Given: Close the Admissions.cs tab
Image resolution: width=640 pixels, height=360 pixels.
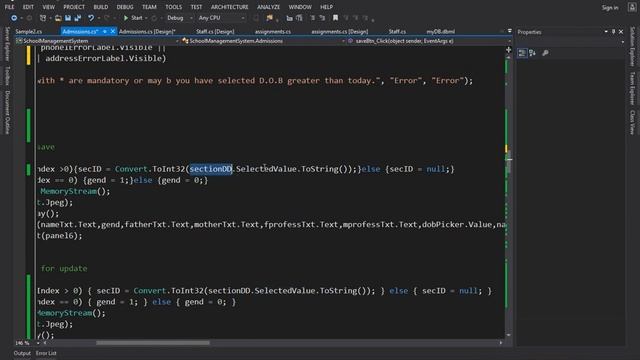Looking at the screenshot, I should 113,31.
